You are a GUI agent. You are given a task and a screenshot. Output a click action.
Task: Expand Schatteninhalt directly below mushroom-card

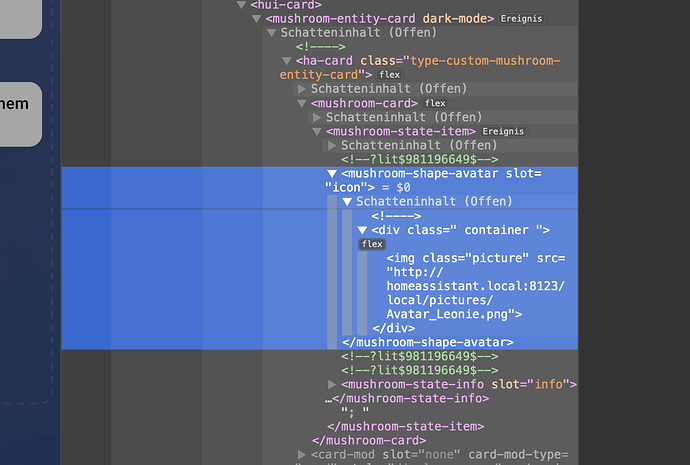[x=317, y=117]
